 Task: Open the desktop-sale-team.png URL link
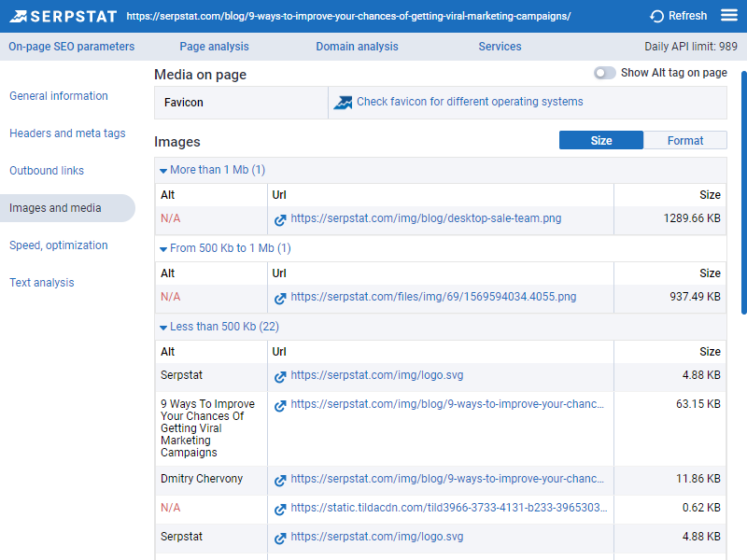[426, 218]
